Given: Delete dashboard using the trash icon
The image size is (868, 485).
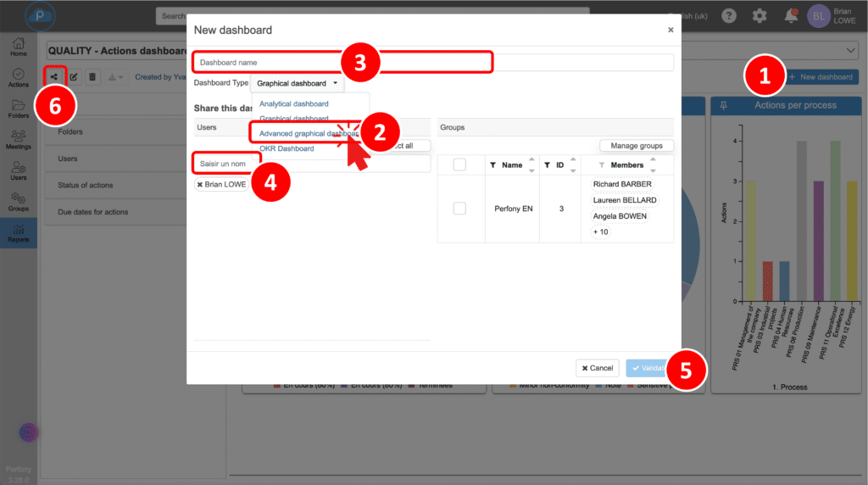Looking at the screenshot, I should click(92, 77).
